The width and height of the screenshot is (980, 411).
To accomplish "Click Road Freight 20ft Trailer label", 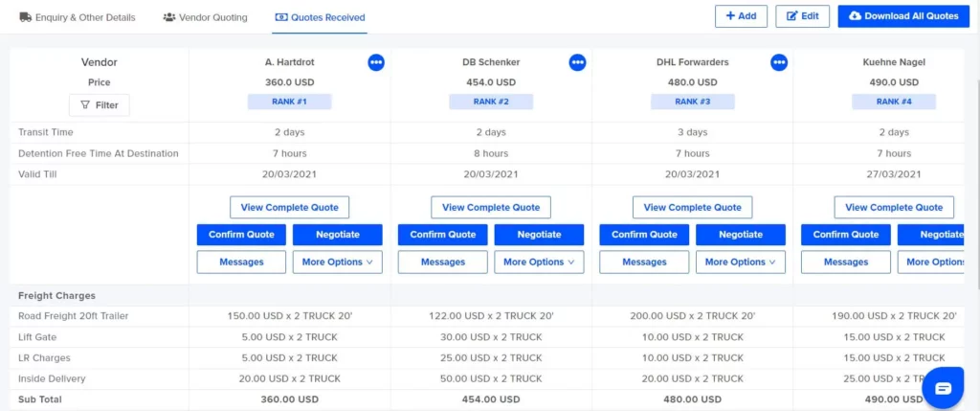I will click(73, 316).
